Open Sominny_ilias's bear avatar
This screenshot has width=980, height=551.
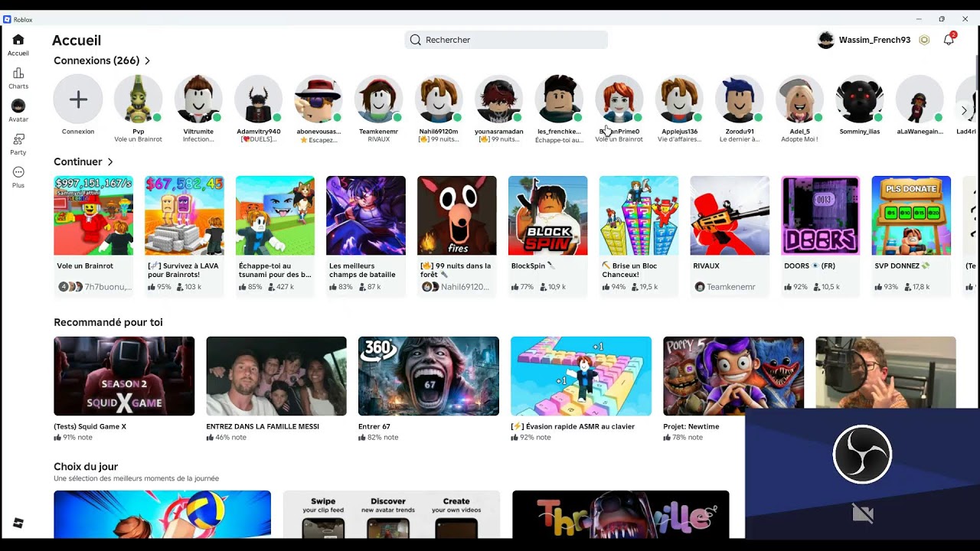[x=860, y=99]
